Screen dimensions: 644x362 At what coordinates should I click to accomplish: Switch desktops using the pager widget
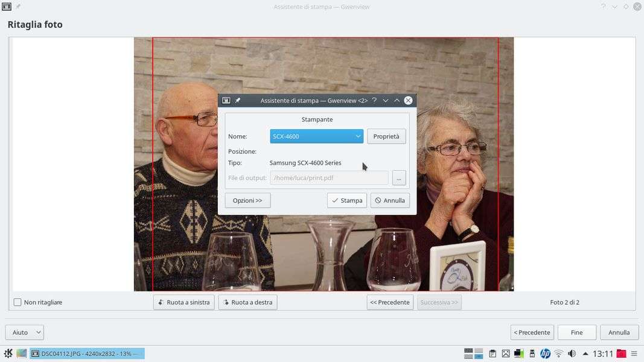point(474,354)
